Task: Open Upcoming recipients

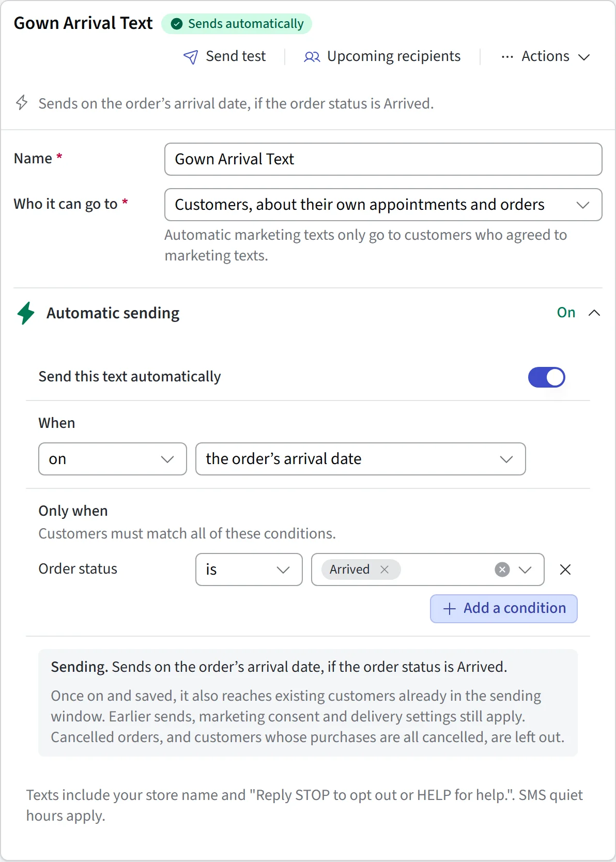Action: click(382, 56)
